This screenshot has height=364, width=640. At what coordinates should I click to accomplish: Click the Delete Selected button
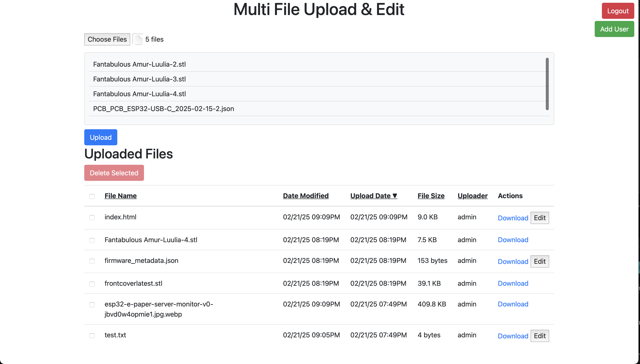[114, 173]
